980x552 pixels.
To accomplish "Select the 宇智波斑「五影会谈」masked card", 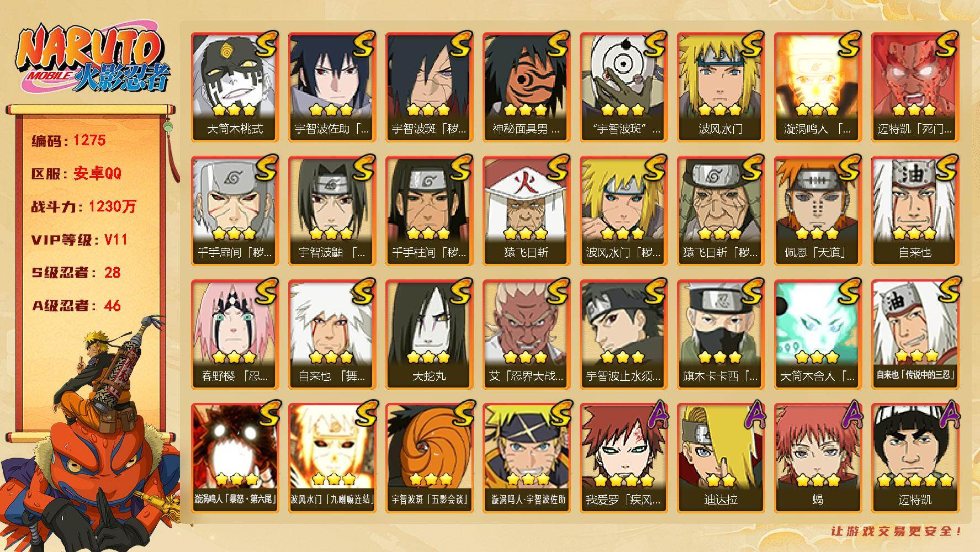I will point(430,458).
